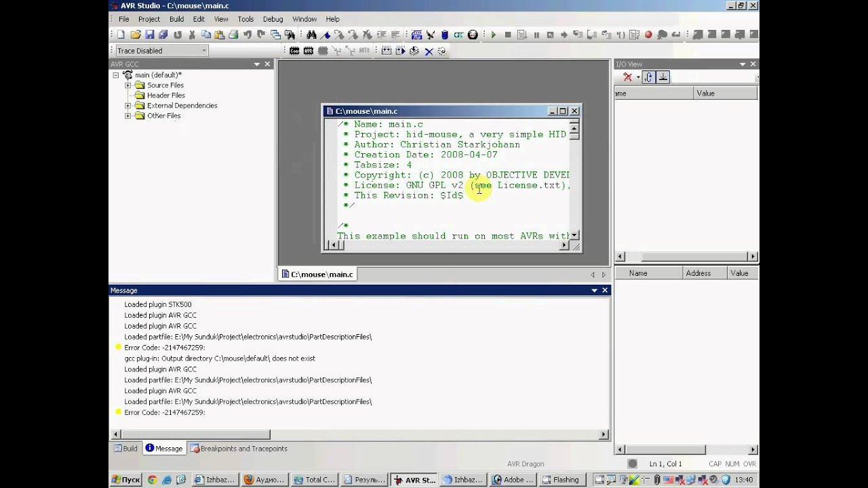Pause execution with the break icon
868x488 pixels.
(x=536, y=35)
